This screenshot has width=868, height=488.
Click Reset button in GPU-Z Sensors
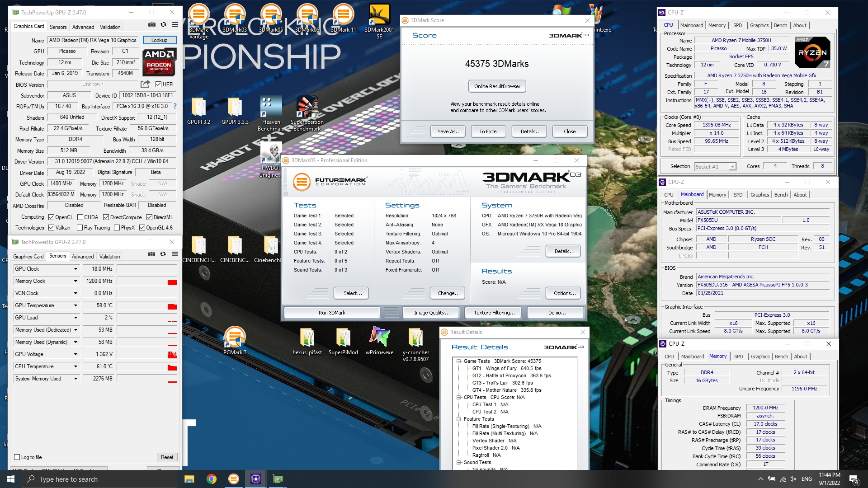point(167,457)
